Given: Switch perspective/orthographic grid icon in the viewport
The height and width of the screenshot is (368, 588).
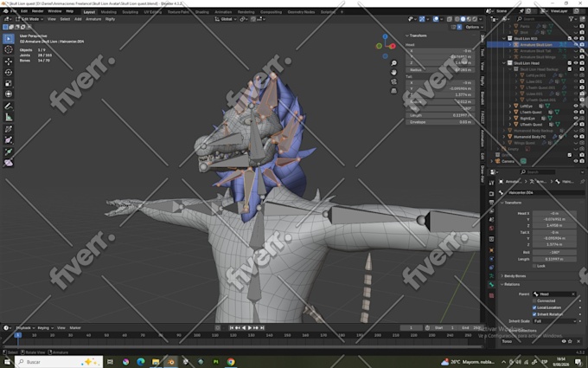Looking at the screenshot, I should 393,91.
